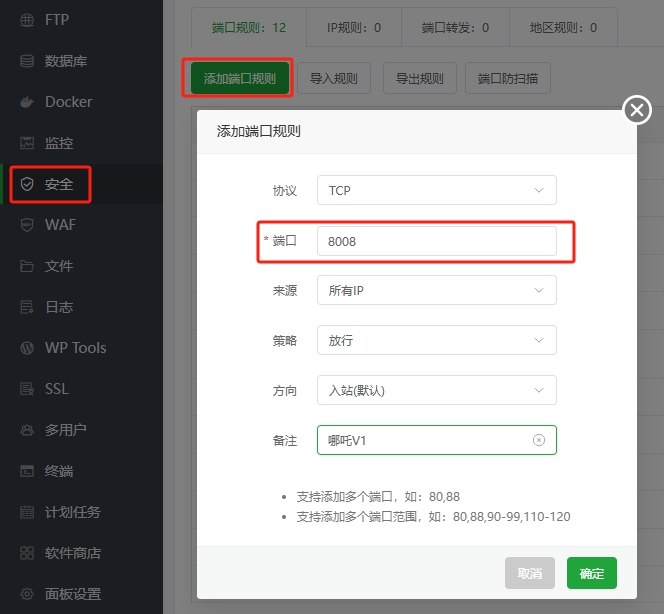Clear the 备注 field with the circle-x icon
This screenshot has height=614, width=664.
pos(539,440)
